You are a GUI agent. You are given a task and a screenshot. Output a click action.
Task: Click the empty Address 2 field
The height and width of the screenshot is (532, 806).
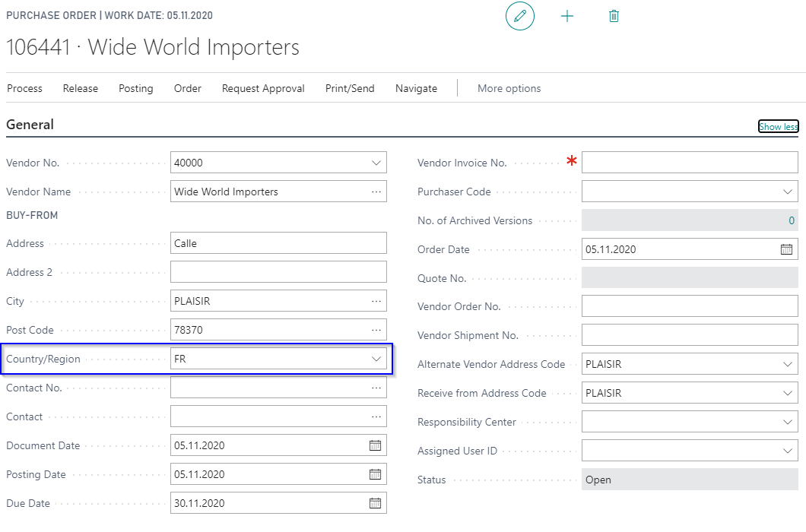[278, 272]
